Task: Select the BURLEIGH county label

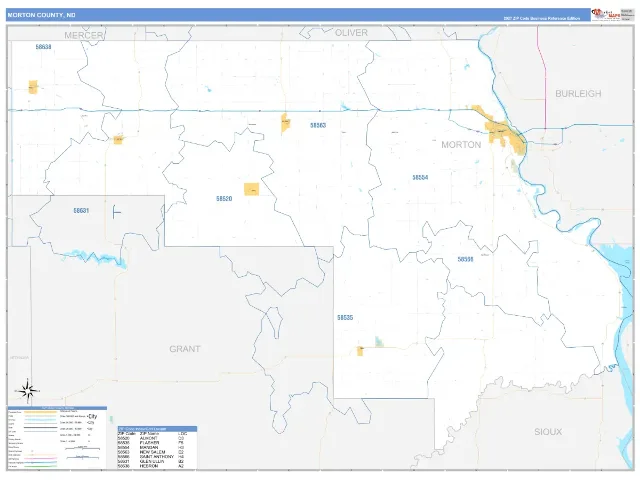Action: (578, 93)
